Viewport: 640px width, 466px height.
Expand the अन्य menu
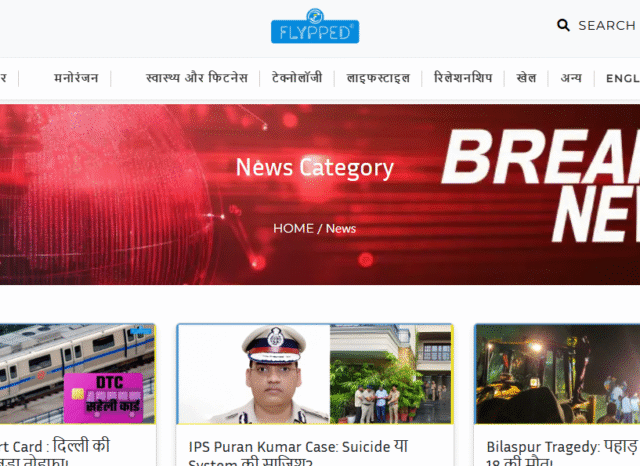tap(571, 78)
